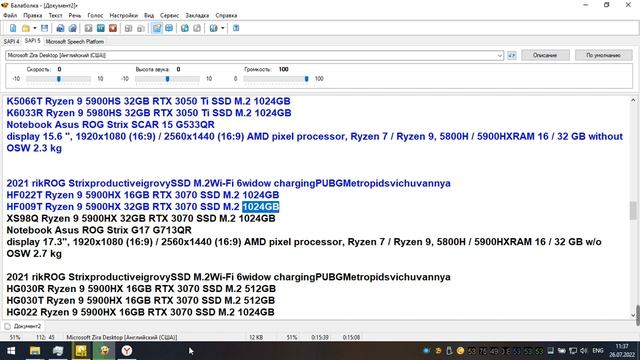Open File Explorer from the taskbar
The width and height of the screenshot is (640, 360).
point(35,351)
